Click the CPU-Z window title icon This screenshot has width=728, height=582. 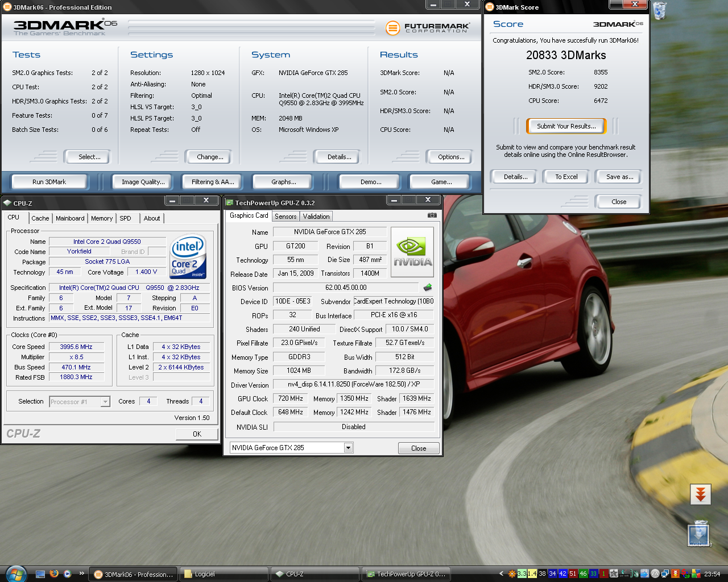click(x=7, y=203)
